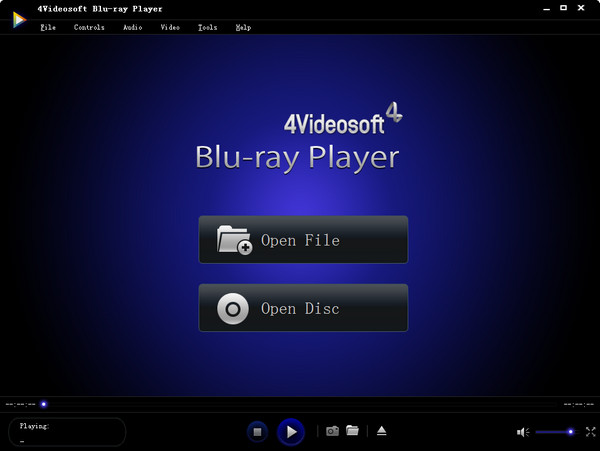Click the playback progress bar handle
The image size is (600, 451).
44,404
